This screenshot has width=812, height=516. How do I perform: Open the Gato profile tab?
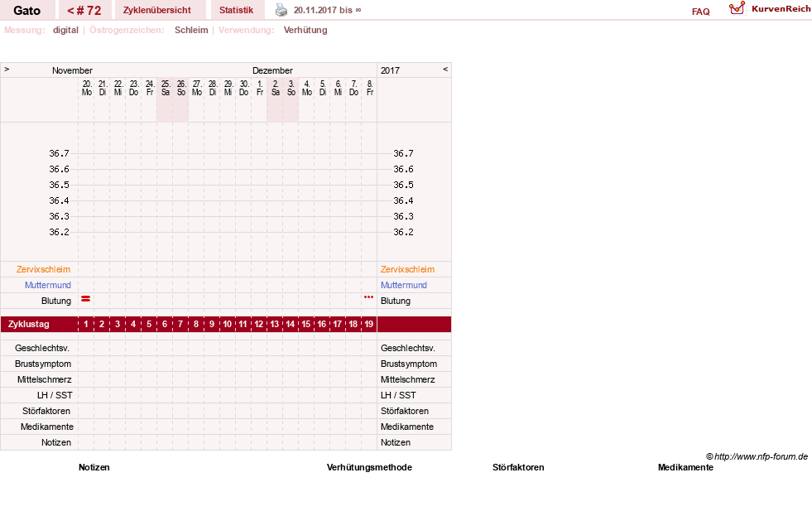[x=27, y=11]
